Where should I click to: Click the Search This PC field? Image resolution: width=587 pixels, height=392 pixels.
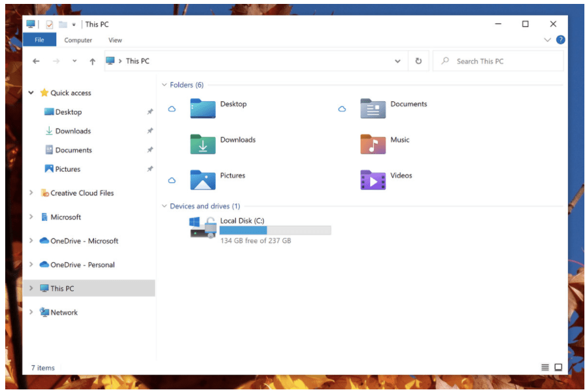[x=503, y=61]
